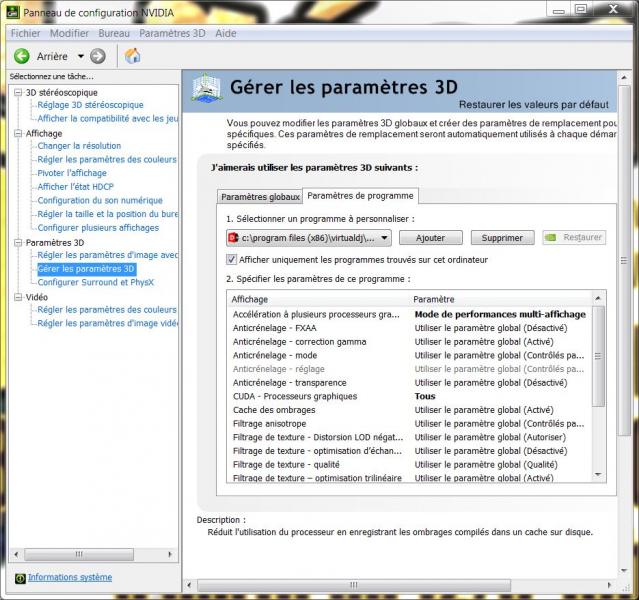This screenshot has height=600, width=639.
Task: Click the NVIDIA title bar icon
Action: tap(12, 13)
